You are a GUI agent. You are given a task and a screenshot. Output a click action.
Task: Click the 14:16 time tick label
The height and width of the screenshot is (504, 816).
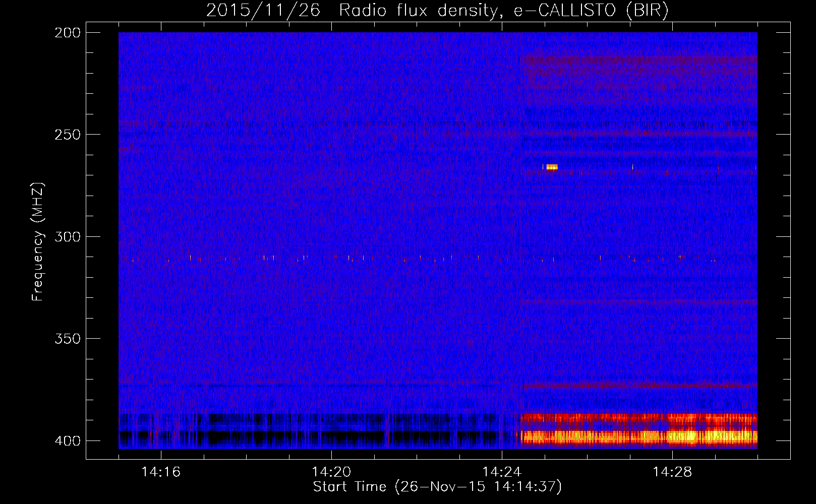161,472
